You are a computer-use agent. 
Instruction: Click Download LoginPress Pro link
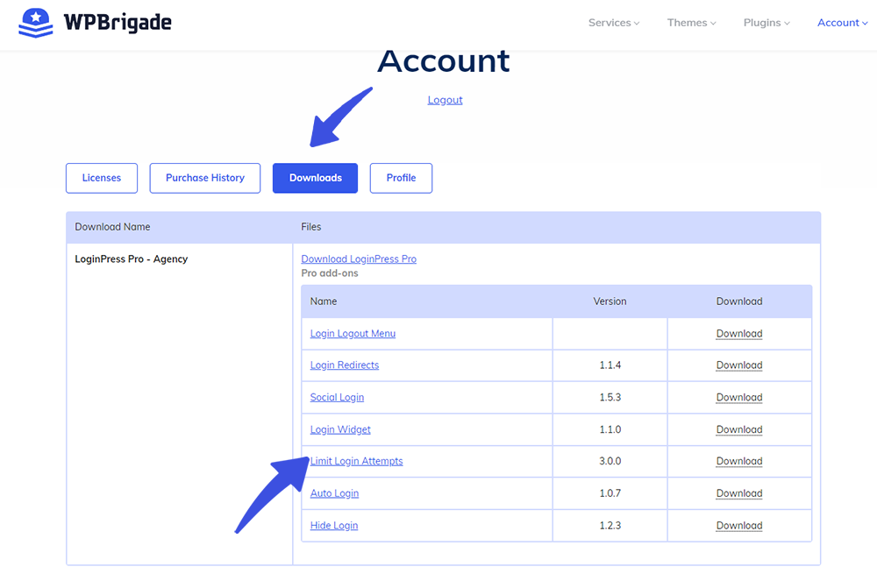(359, 259)
